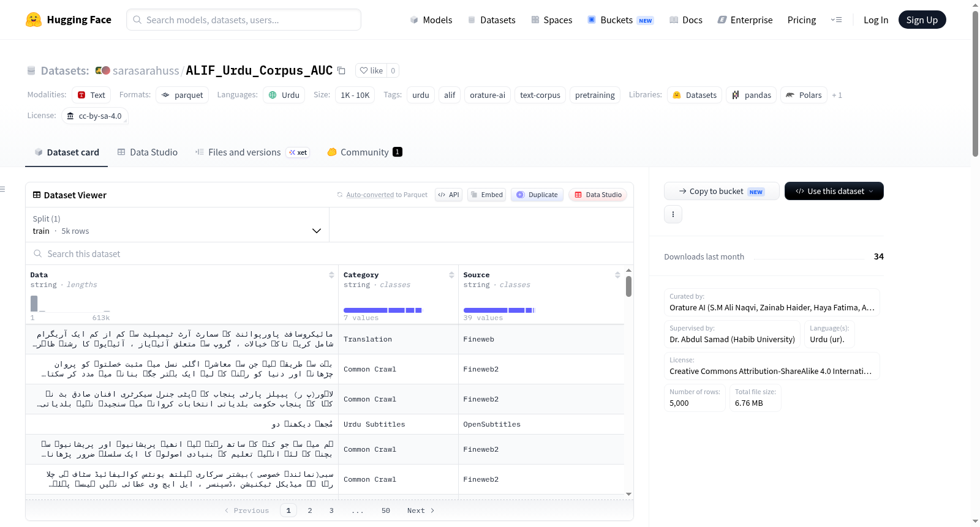Image resolution: width=980 pixels, height=527 pixels.
Task: Sort the Source column
Action: (x=617, y=275)
